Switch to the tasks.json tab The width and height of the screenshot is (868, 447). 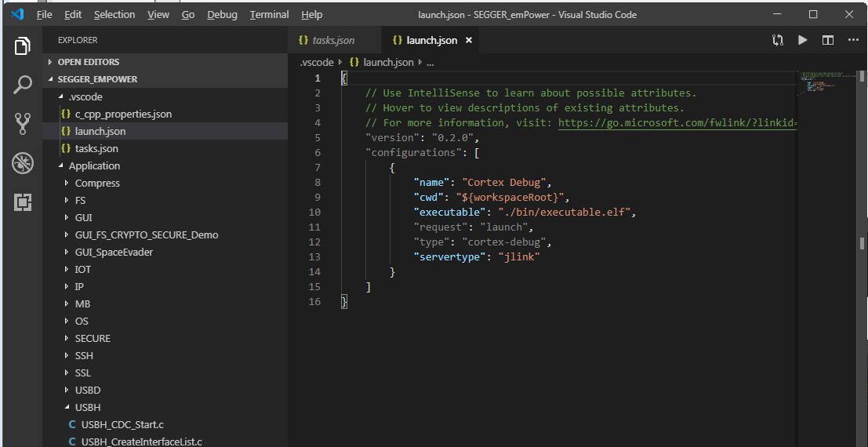coord(332,40)
